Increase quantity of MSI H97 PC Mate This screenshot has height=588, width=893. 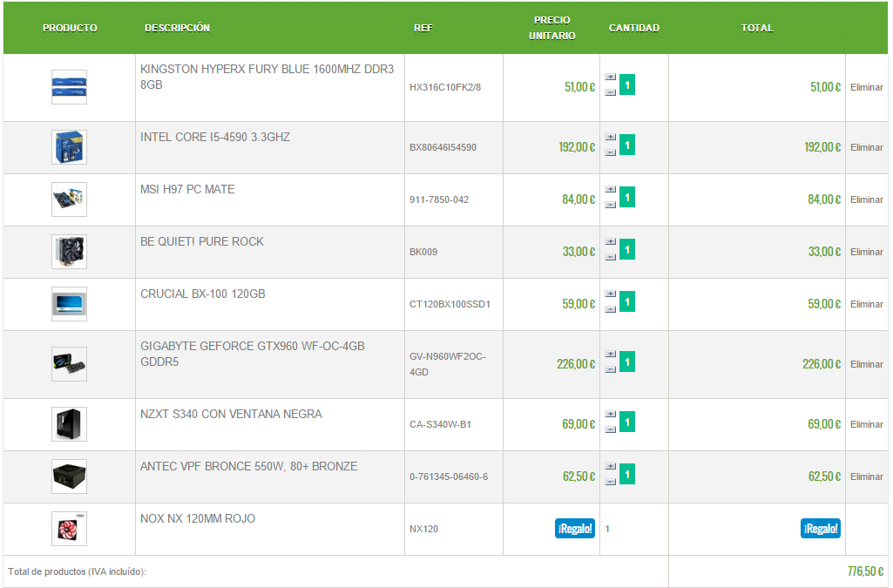pyautogui.click(x=610, y=190)
